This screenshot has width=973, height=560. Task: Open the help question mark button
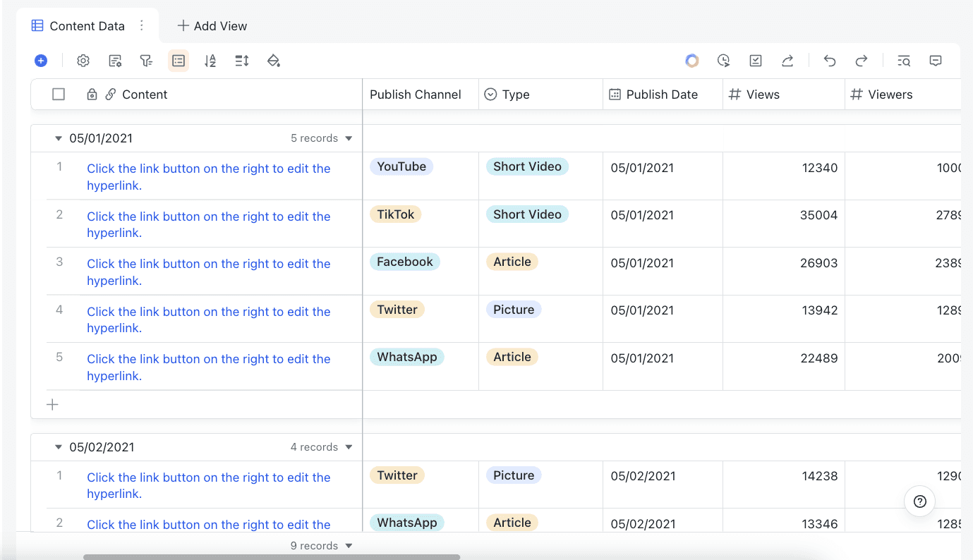[x=920, y=501]
